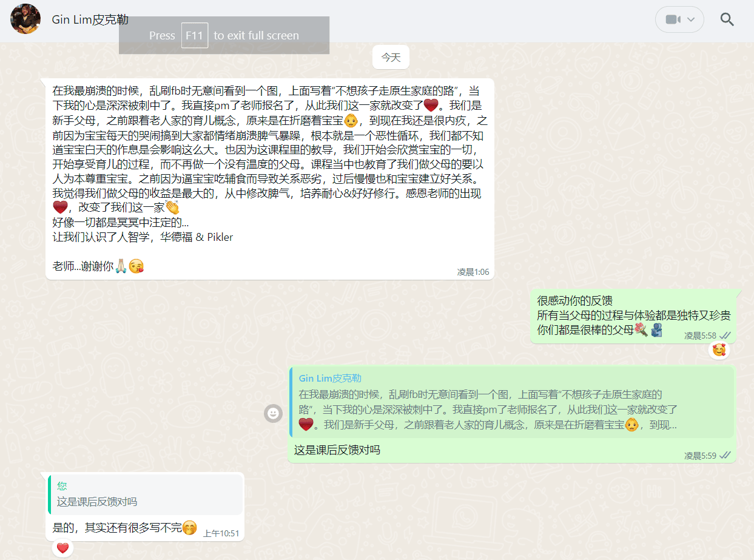Click the read receipt ticks at 凌晨5:59
The height and width of the screenshot is (560, 754).
point(725,456)
